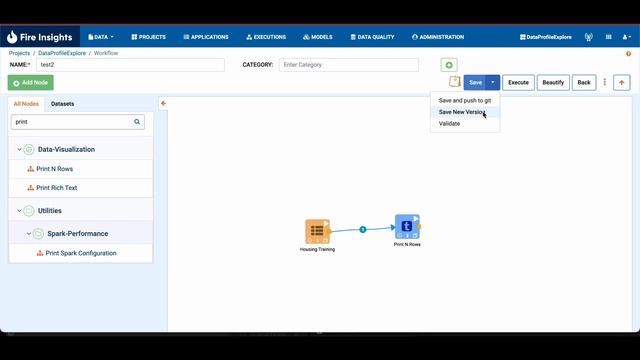The image size is (640, 360).
Task: Select the Print N Rows node in list
Action: pos(81,169)
